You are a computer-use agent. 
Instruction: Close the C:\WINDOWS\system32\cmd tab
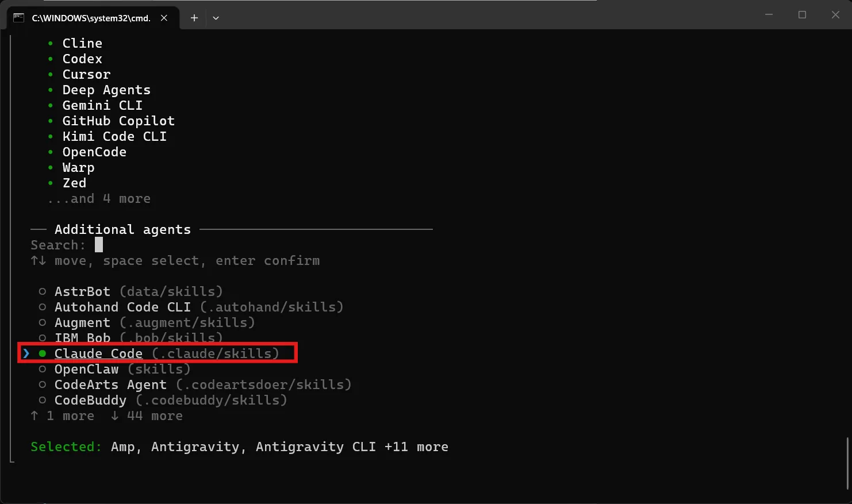(x=164, y=18)
